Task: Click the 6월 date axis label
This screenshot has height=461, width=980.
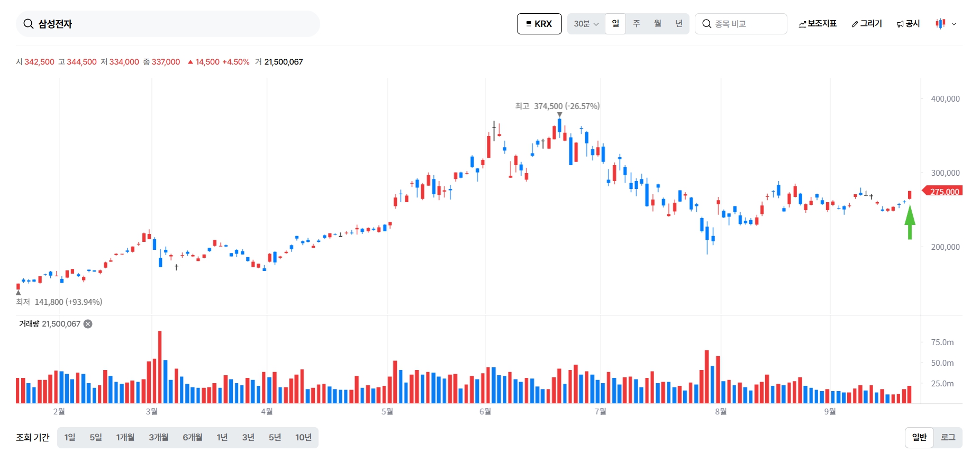Action: coord(485,412)
